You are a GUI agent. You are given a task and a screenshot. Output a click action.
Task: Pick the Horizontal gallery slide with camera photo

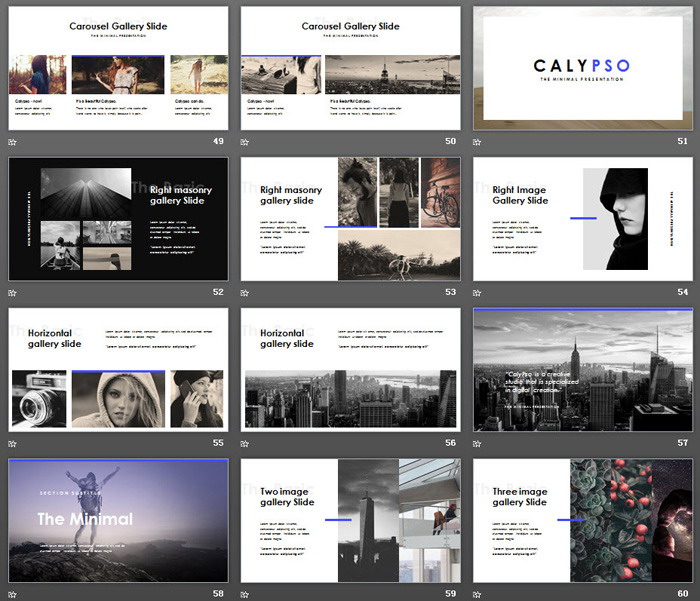click(x=118, y=369)
